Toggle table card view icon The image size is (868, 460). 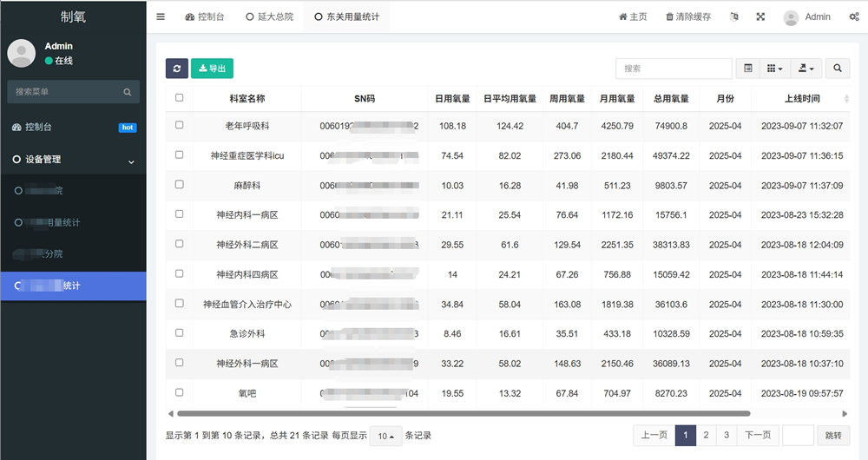tap(748, 68)
